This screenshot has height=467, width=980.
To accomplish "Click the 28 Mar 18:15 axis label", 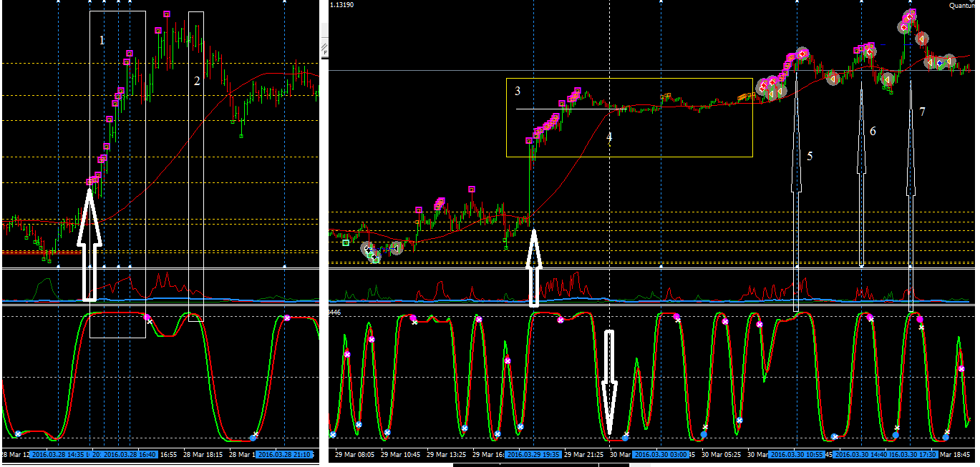I will [x=203, y=454].
